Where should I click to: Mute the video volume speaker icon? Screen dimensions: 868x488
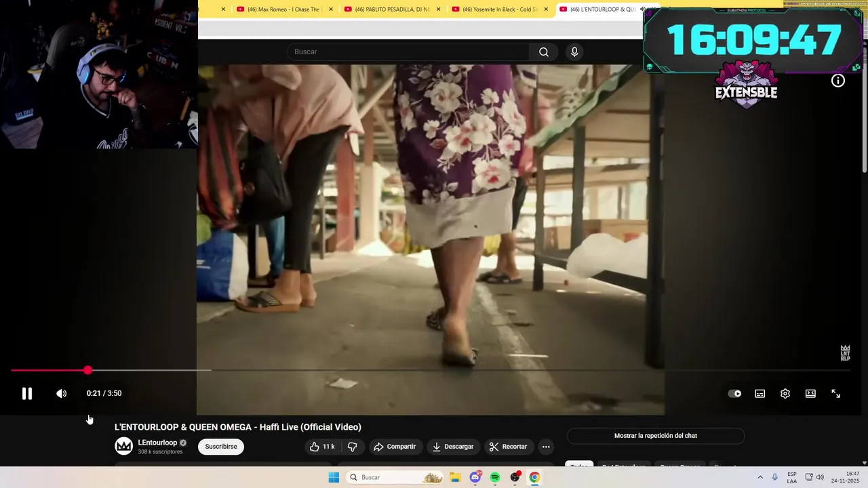61,393
